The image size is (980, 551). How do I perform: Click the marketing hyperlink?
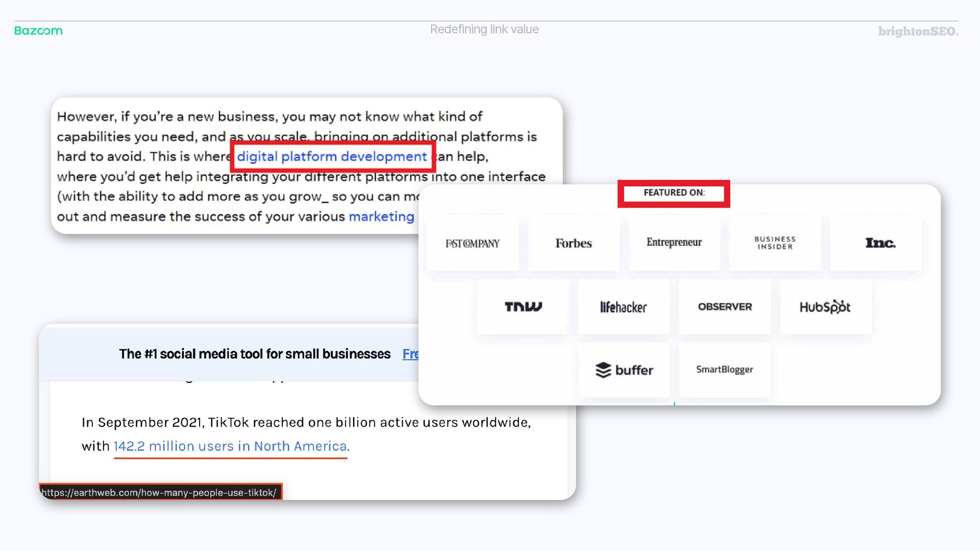381,217
